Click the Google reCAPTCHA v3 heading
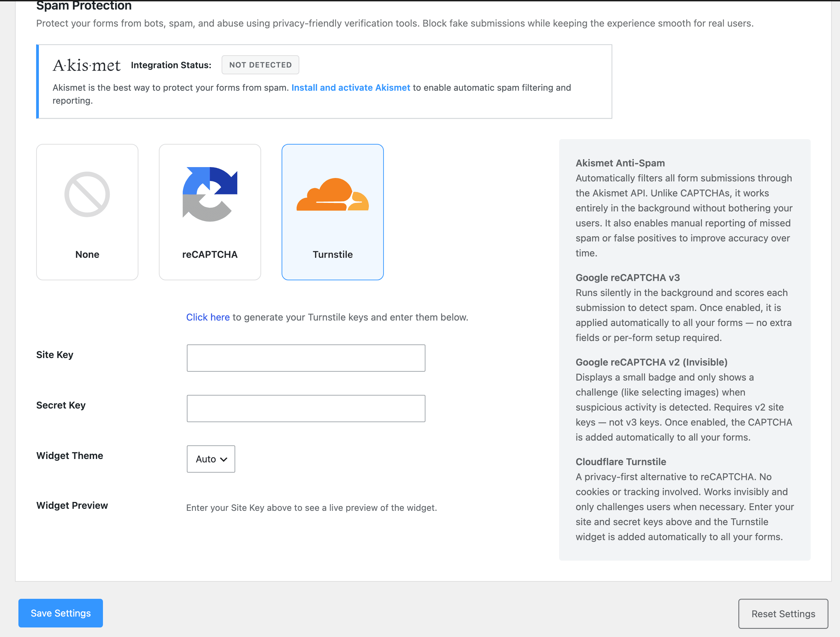The width and height of the screenshot is (840, 637). tap(628, 278)
